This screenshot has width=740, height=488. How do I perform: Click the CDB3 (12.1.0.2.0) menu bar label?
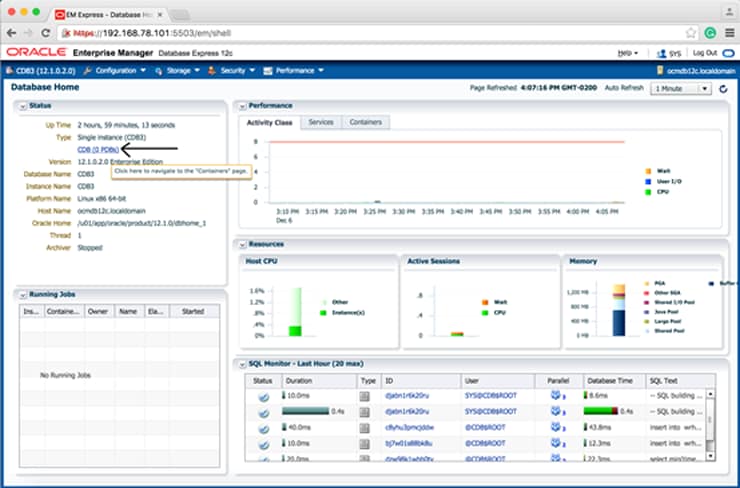[45, 71]
